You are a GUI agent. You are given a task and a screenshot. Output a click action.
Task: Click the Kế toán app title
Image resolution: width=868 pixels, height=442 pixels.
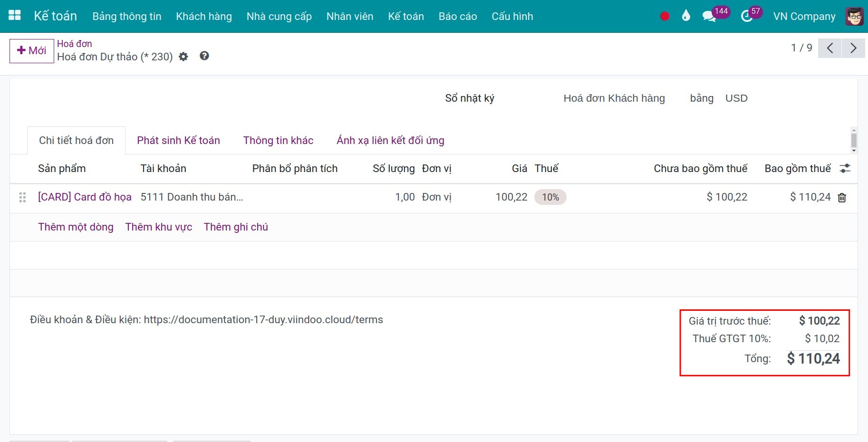click(55, 16)
